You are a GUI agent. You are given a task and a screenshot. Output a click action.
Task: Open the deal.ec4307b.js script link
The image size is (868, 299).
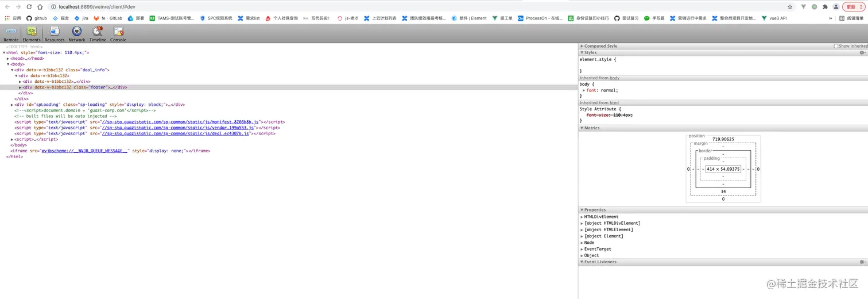(x=175, y=133)
